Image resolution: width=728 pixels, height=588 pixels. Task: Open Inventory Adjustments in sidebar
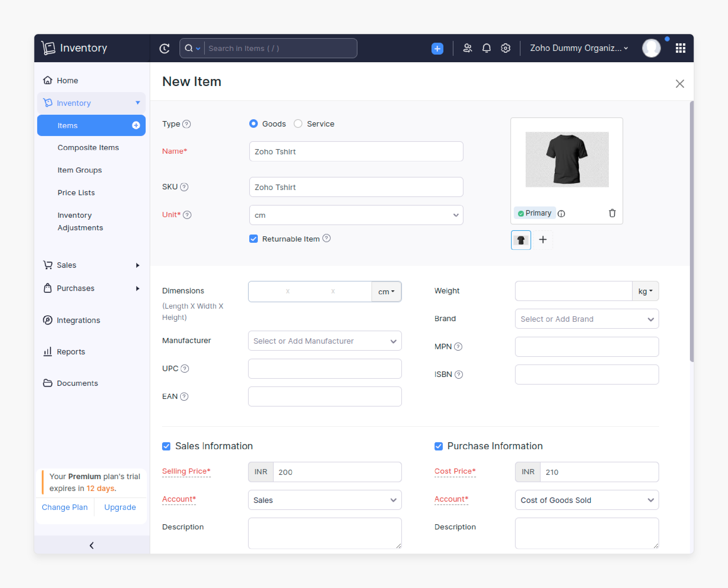[x=80, y=221]
